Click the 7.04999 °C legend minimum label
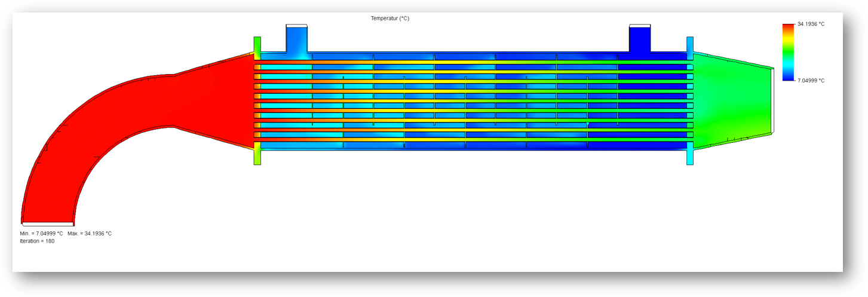Viewport: 868px width, 297px height. click(x=811, y=80)
